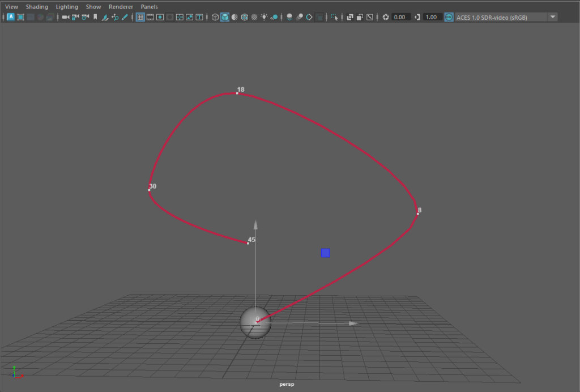Open the ACES 1.0 SDR-video view transform dropdown
The image size is (580, 392).
tap(552, 17)
